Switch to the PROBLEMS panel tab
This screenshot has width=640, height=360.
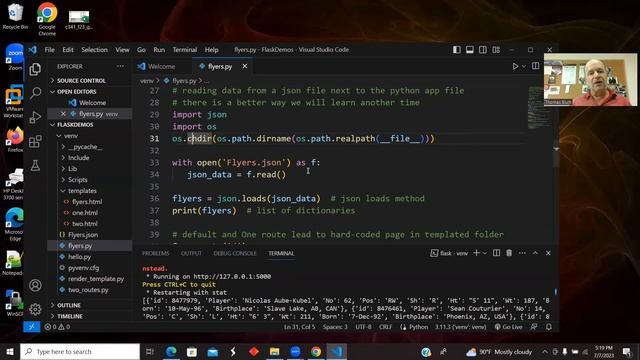point(156,253)
